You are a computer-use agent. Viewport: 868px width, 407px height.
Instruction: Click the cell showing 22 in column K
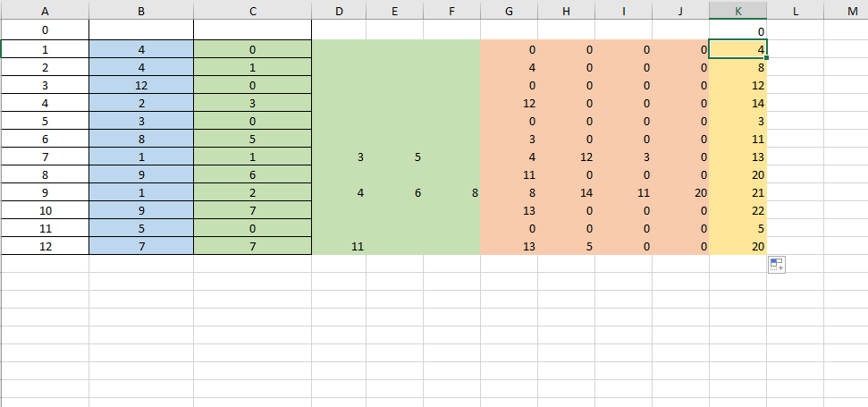[737, 209]
